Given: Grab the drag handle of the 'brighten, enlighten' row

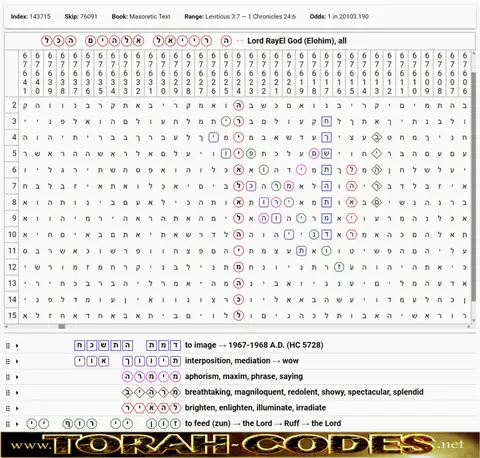Looking at the screenshot, I should click(x=8, y=408).
